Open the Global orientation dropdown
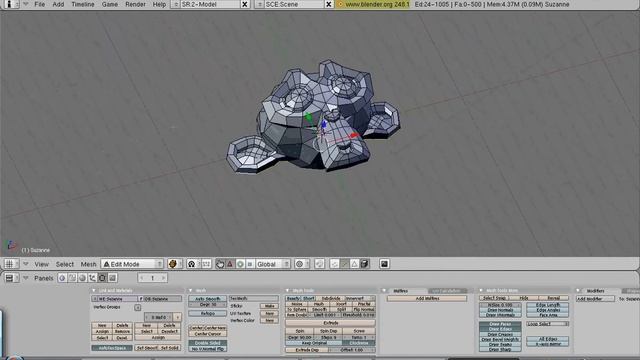 (x=273, y=264)
